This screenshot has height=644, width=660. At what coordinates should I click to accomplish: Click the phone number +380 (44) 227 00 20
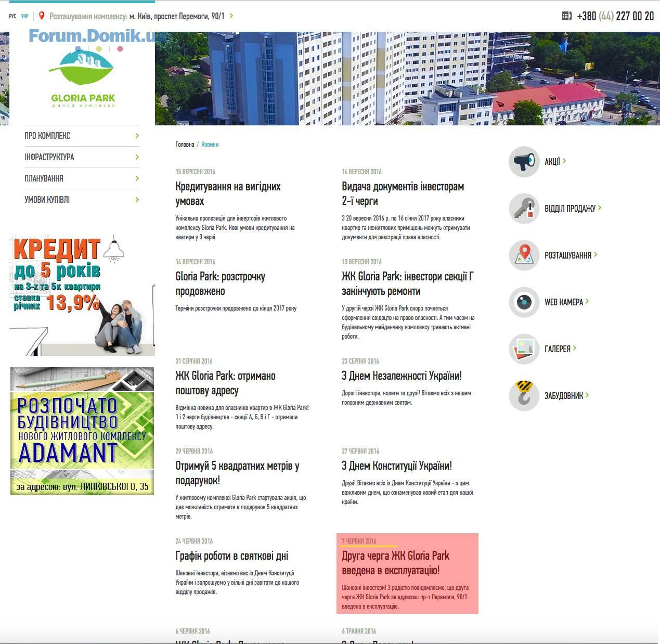tap(615, 16)
